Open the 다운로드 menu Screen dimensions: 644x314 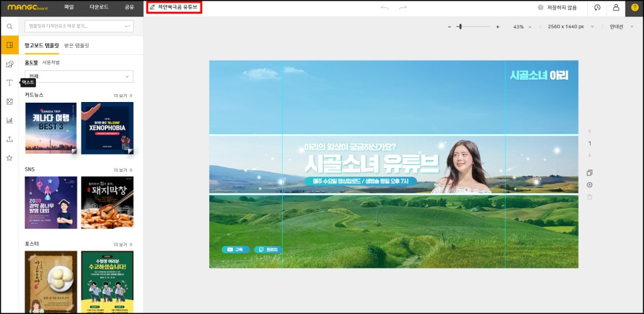(x=99, y=7)
